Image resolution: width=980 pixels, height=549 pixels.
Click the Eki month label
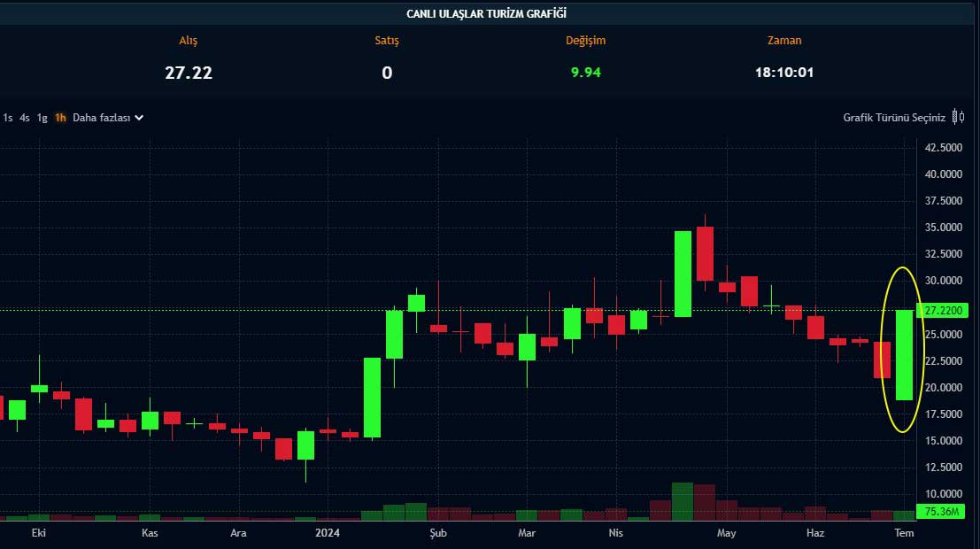pos(39,533)
